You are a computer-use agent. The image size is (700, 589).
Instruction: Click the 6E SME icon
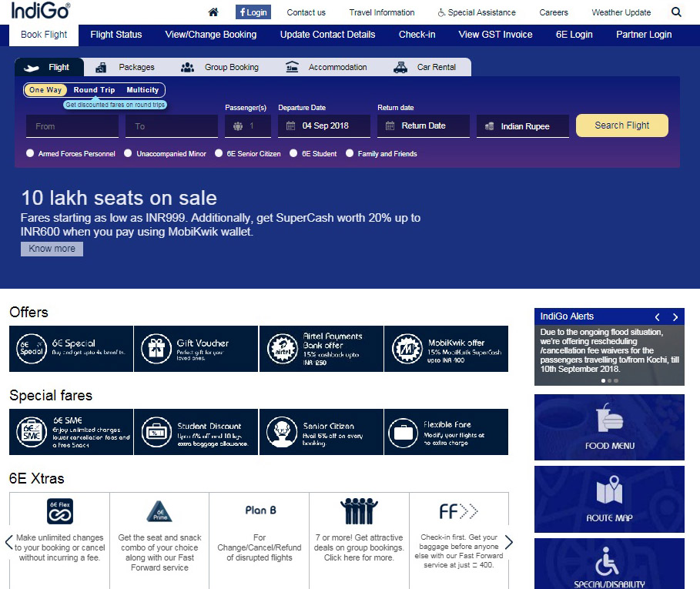tap(32, 432)
